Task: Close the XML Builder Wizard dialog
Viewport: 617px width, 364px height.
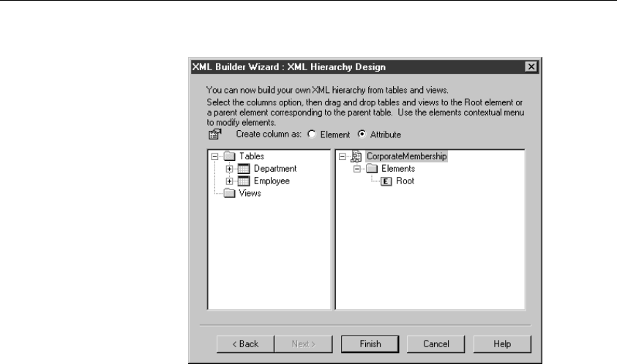Action: pos(531,67)
